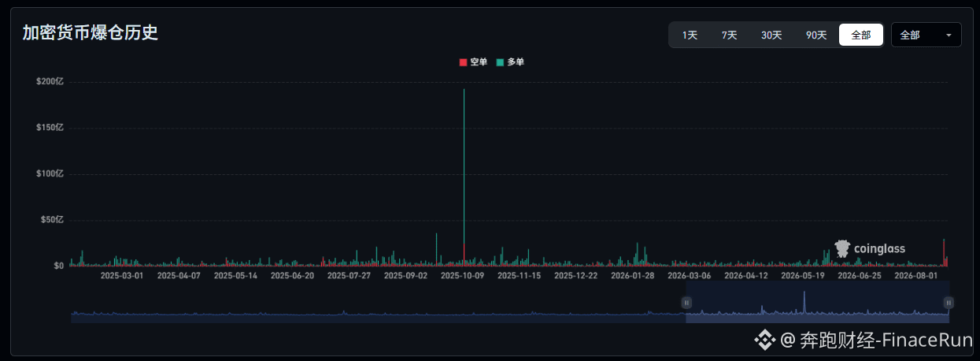Click the green 多单 legend swatch

coord(500,62)
